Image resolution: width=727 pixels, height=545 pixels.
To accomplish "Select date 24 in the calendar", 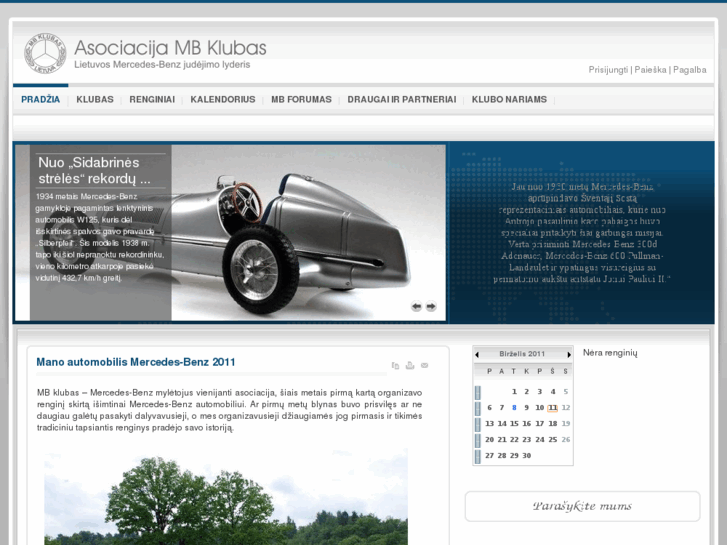I will 540,439.
